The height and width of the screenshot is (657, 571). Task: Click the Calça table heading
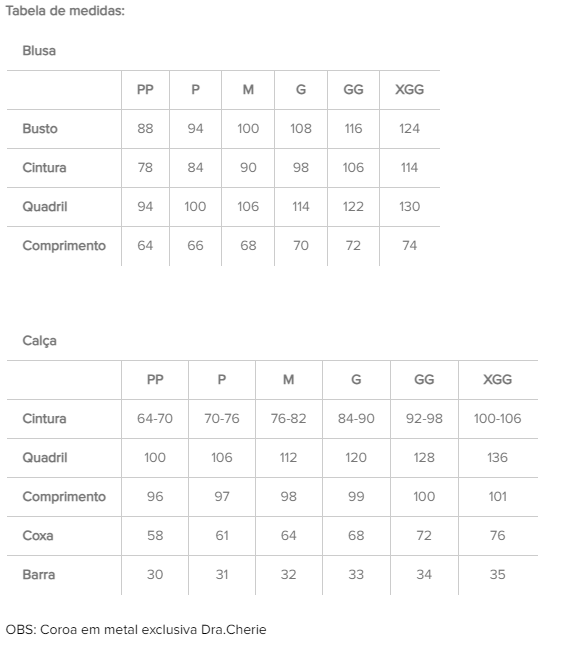click(39, 341)
